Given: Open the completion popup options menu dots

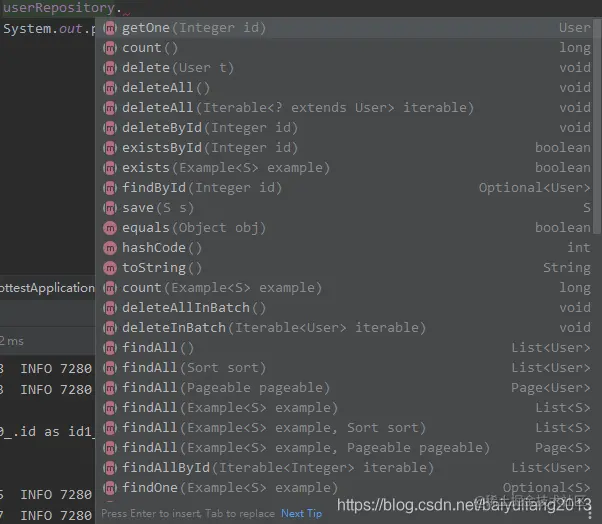Looking at the screenshot, I should coord(590,514).
